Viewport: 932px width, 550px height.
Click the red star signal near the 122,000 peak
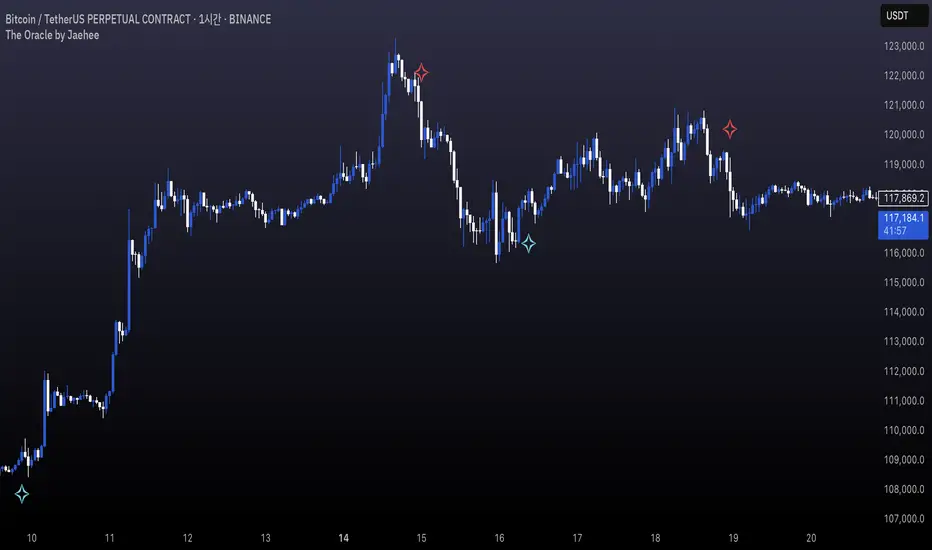(x=421, y=73)
